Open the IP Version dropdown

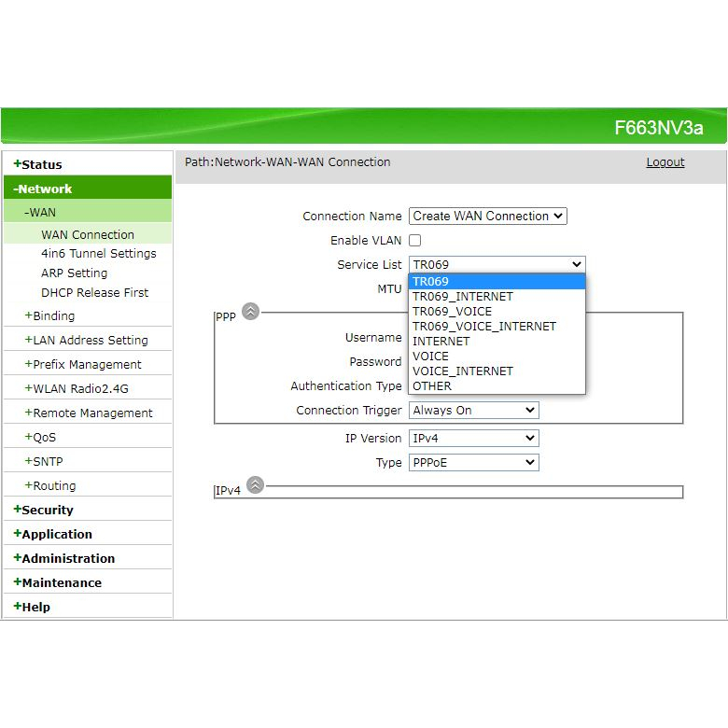[x=473, y=439]
